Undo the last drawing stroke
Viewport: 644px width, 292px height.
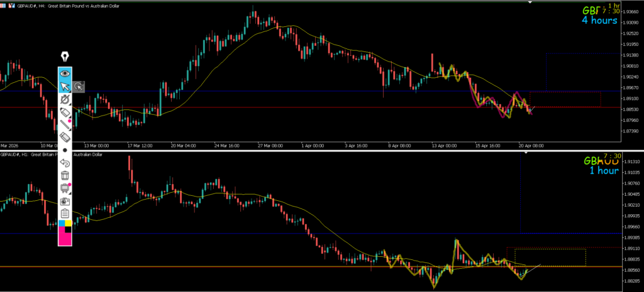click(x=65, y=163)
